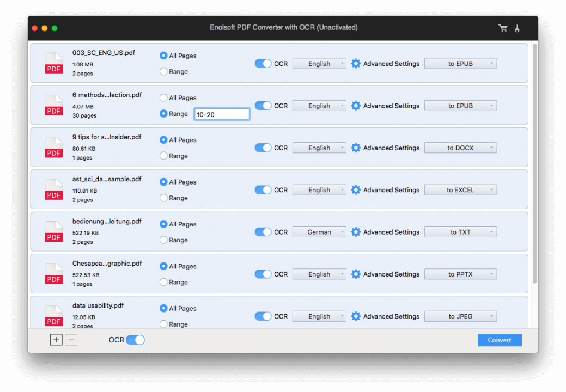Open the 'to EXCEL' output format dropdown
This screenshot has height=392, width=566.
[x=460, y=190]
